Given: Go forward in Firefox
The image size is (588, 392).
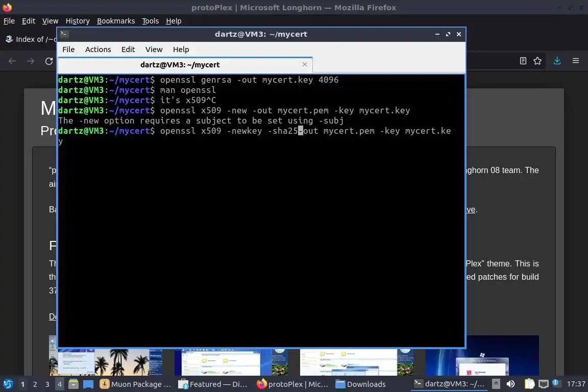Looking at the screenshot, I should [x=31, y=61].
